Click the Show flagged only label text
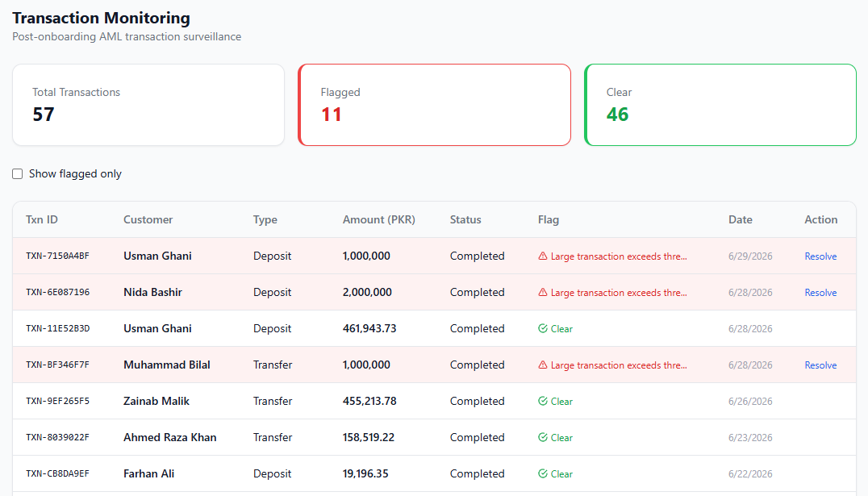The width and height of the screenshot is (868, 496). (75, 174)
